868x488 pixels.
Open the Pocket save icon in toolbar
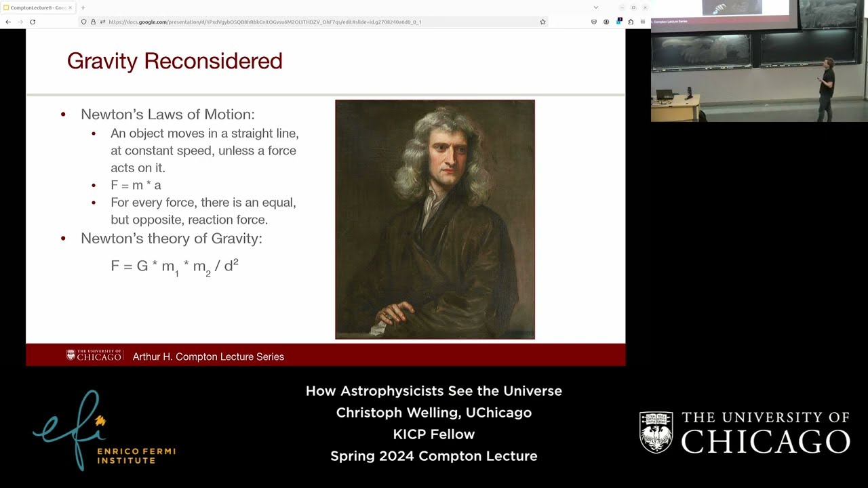594,22
